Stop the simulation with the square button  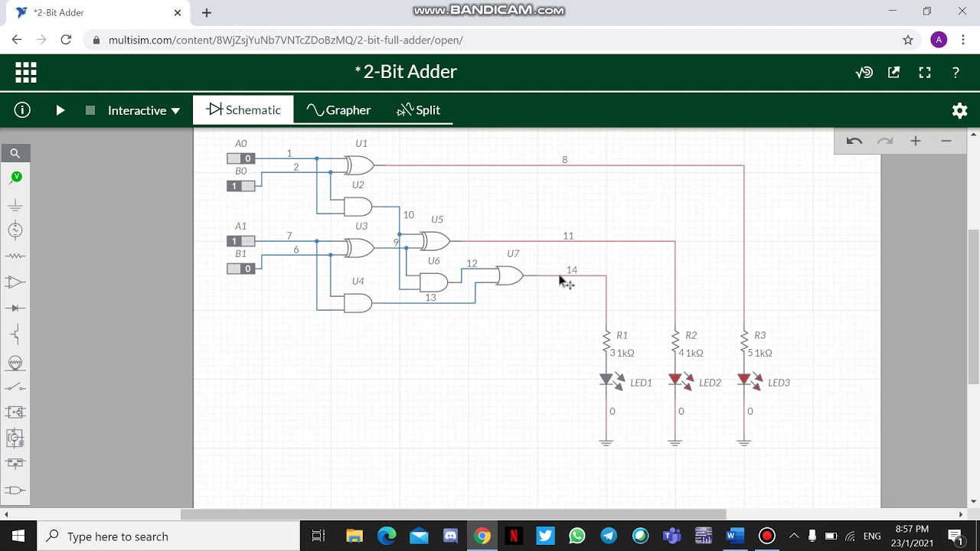(90, 110)
